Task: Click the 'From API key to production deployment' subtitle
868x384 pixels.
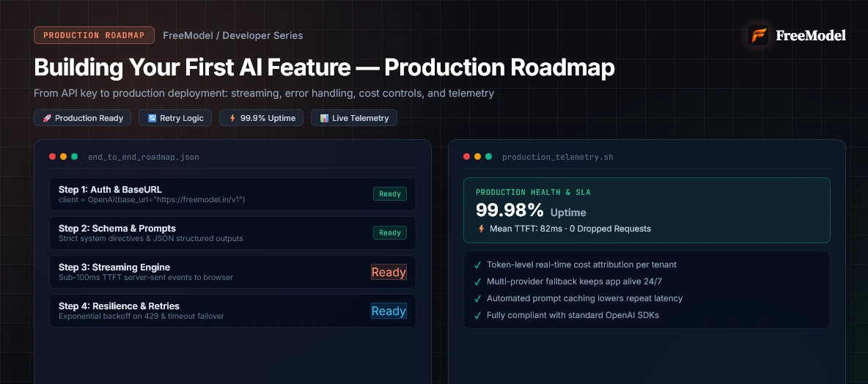Action: pyautogui.click(x=264, y=93)
